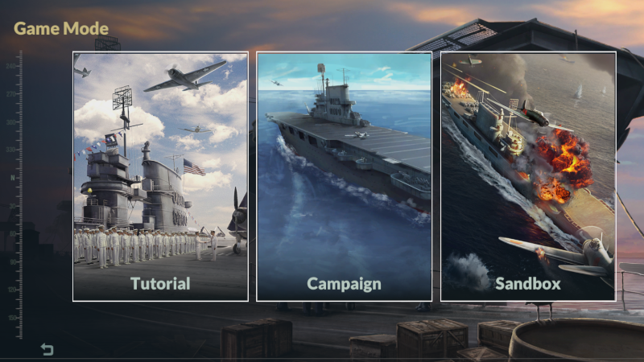Click the sailors lined up in Tutorial card
Viewport: 644px width, 362px height.
[146, 245]
